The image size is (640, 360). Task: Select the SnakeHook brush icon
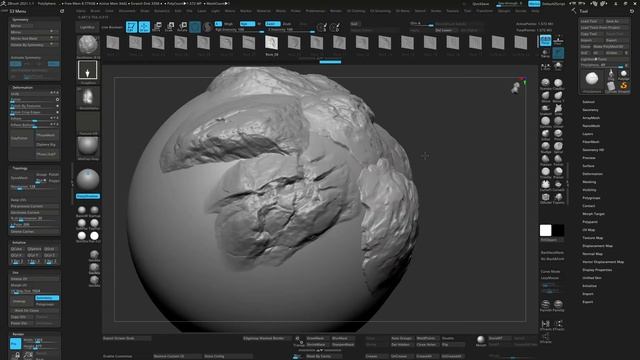(x=545, y=109)
